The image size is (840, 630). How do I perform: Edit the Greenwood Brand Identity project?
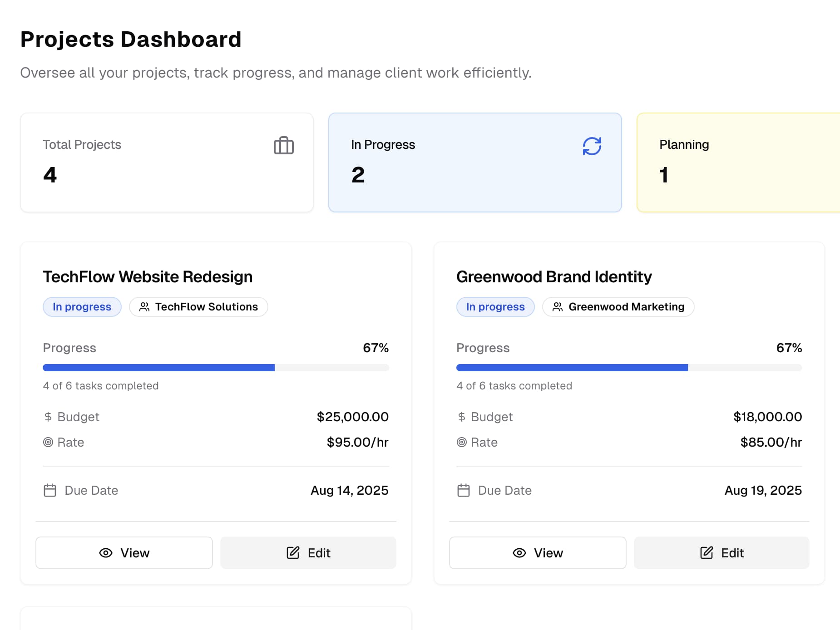[721, 553]
